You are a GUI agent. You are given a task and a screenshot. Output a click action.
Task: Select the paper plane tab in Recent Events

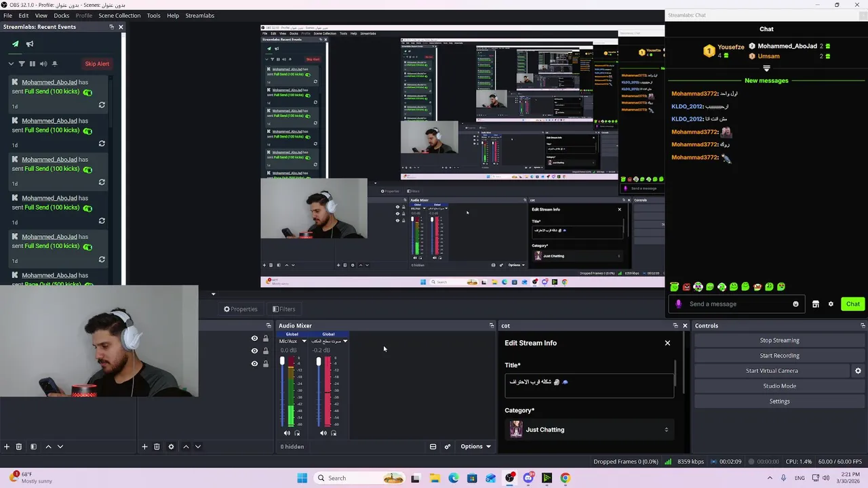[x=15, y=44]
